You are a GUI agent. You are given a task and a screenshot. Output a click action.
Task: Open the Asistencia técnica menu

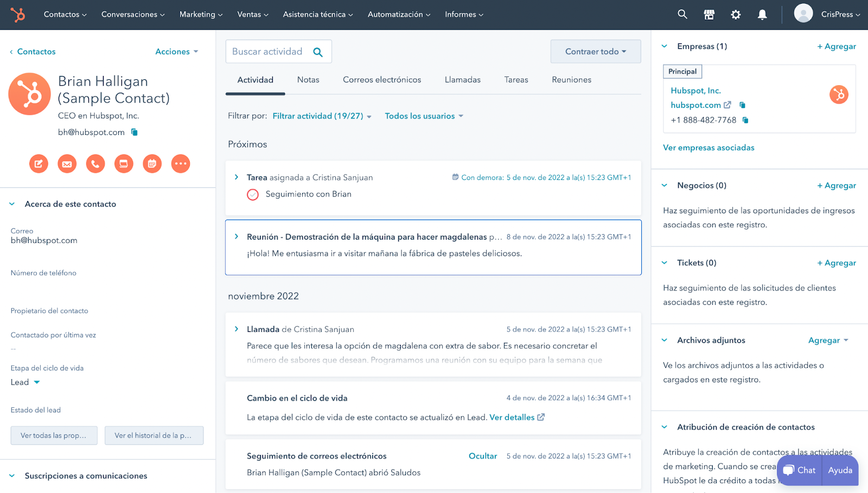pyautogui.click(x=318, y=15)
